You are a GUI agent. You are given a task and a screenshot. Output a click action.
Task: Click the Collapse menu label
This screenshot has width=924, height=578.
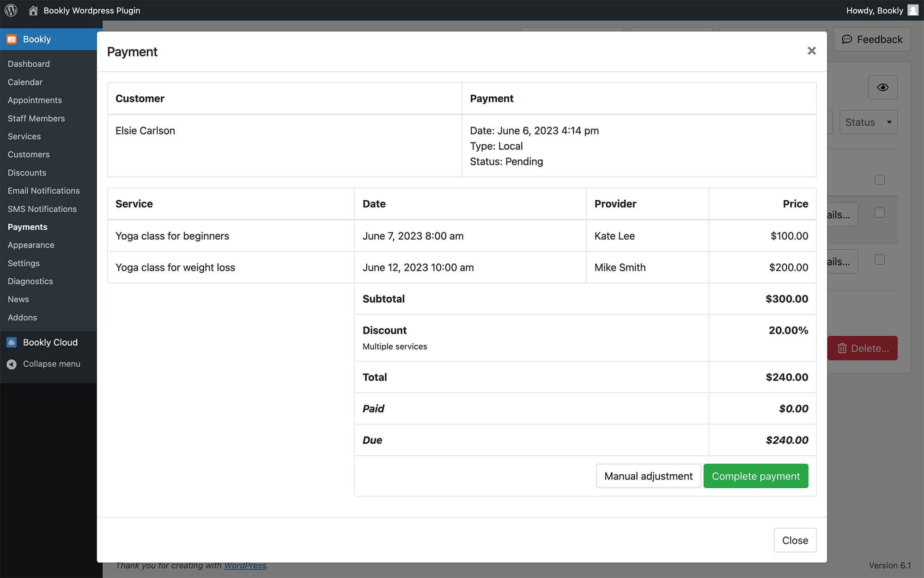tap(51, 364)
